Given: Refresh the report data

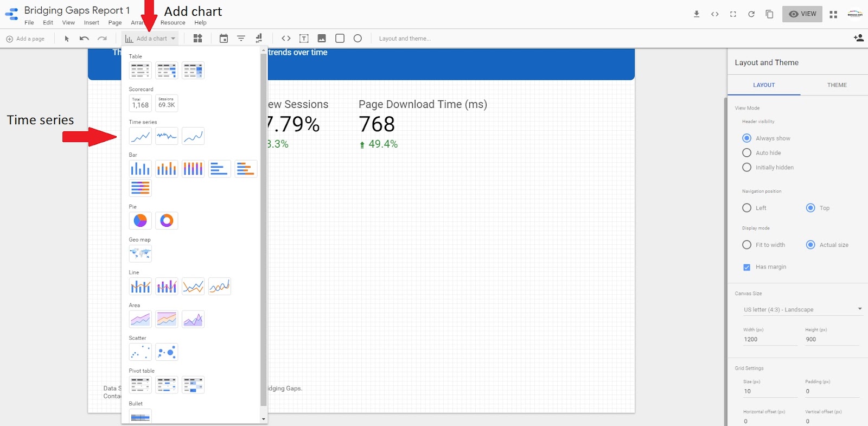Looking at the screenshot, I should click(x=751, y=14).
